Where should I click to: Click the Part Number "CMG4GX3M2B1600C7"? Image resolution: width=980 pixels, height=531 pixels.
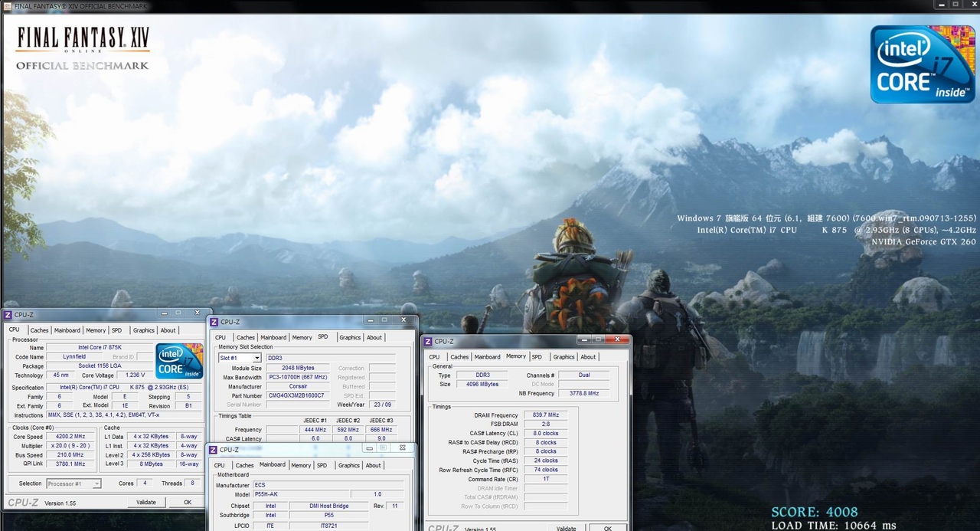[298, 395]
